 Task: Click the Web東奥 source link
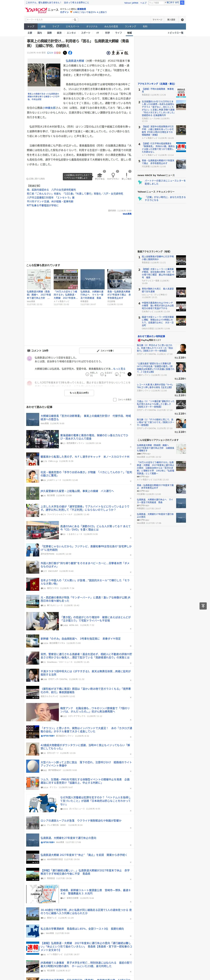127,214
